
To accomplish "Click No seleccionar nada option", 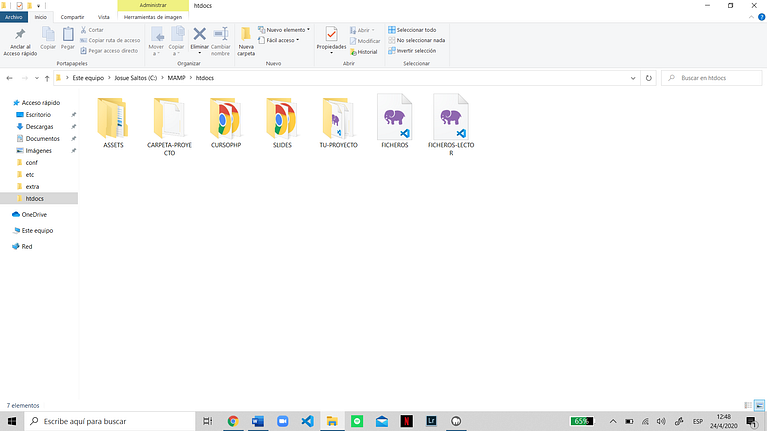I will point(416,40).
